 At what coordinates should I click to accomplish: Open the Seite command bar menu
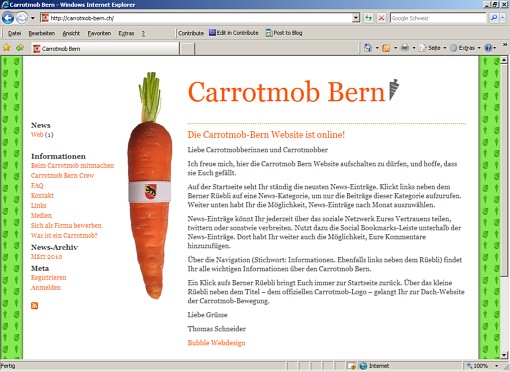432,48
